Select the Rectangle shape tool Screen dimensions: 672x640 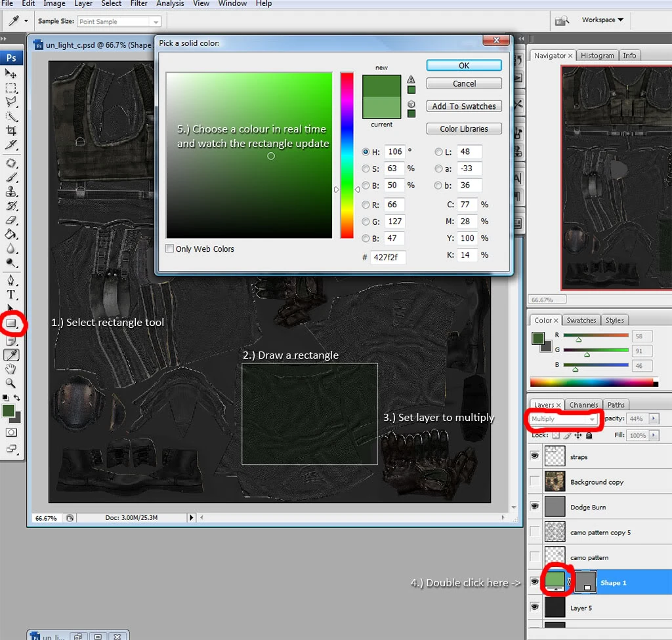11,323
